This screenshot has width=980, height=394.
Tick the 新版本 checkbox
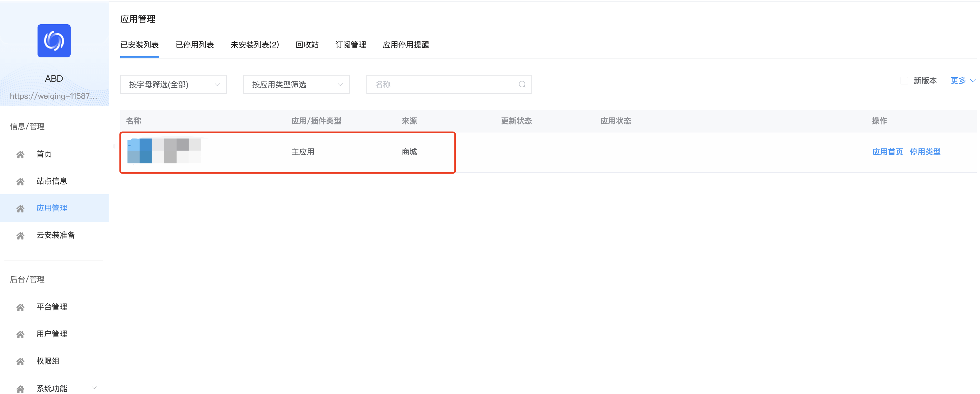tap(904, 81)
